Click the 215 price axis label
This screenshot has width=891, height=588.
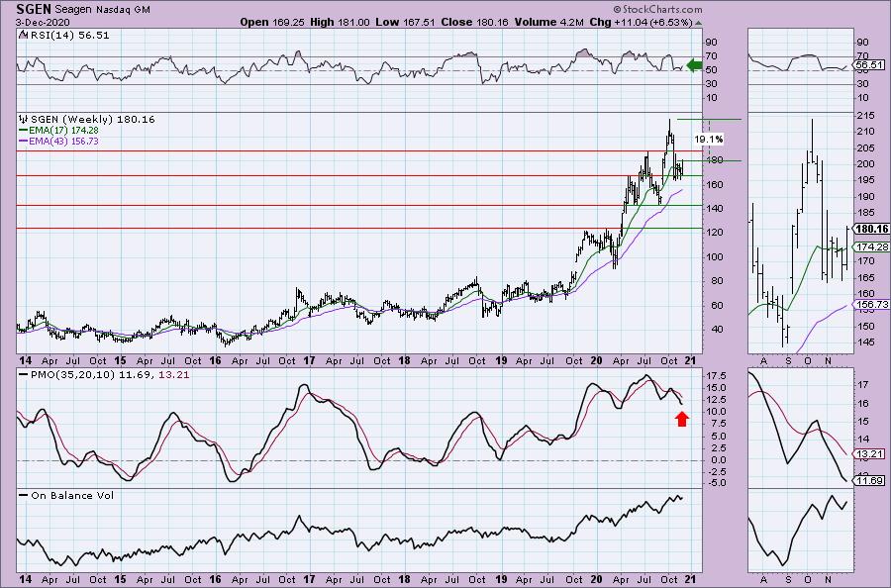pyautogui.click(x=865, y=116)
